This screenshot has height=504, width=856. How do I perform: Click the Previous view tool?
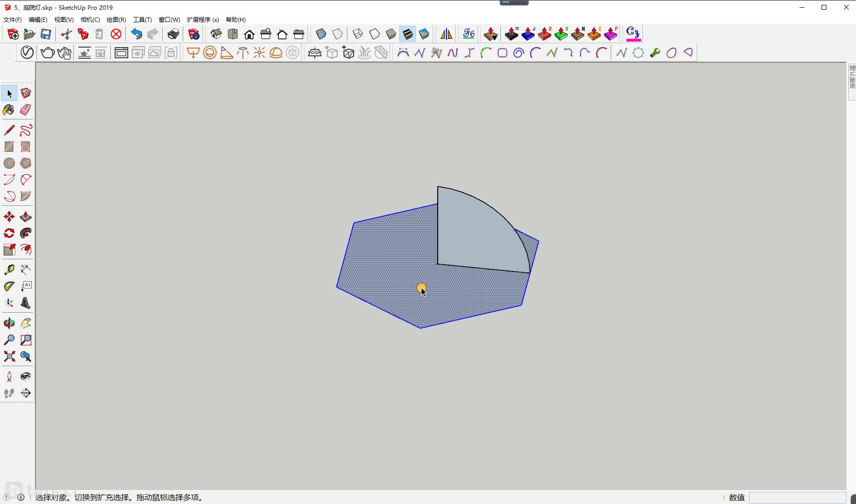click(x=26, y=356)
